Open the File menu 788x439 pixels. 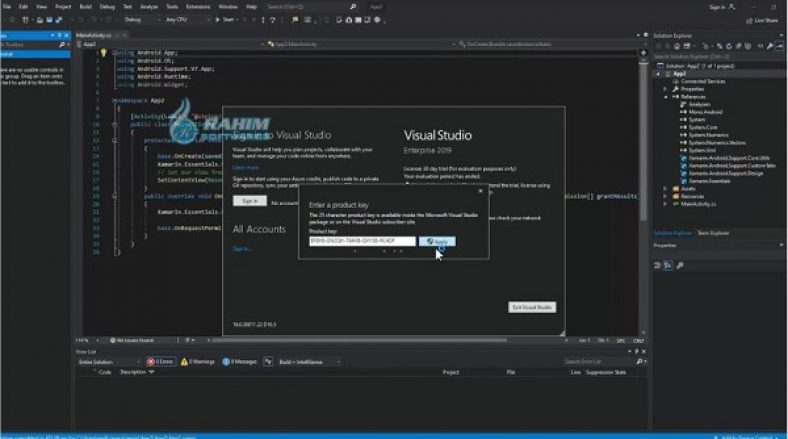7,7
